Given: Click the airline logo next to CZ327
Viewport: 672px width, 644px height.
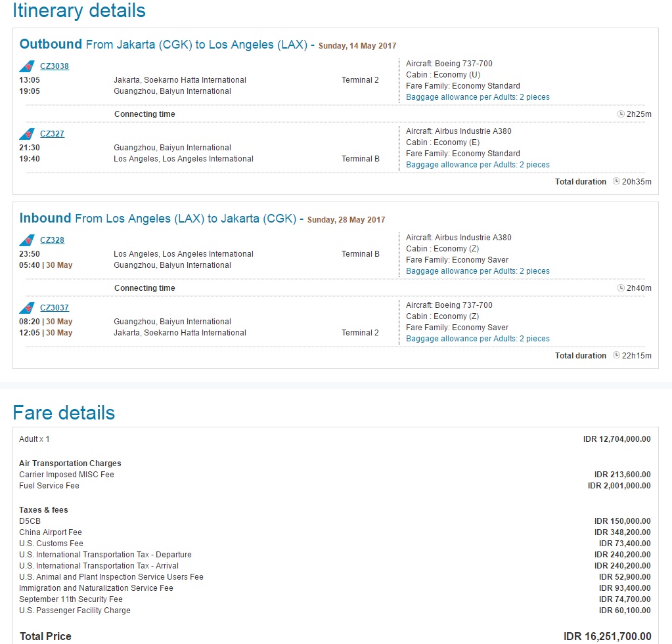Looking at the screenshot, I should pyautogui.click(x=27, y=134).
